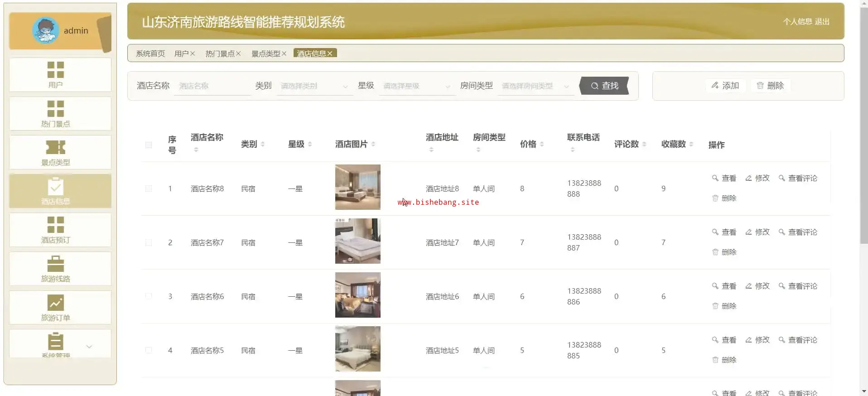Click 退出 to log out
Viewport: 868px width, 396px height.
click(822, 21)
